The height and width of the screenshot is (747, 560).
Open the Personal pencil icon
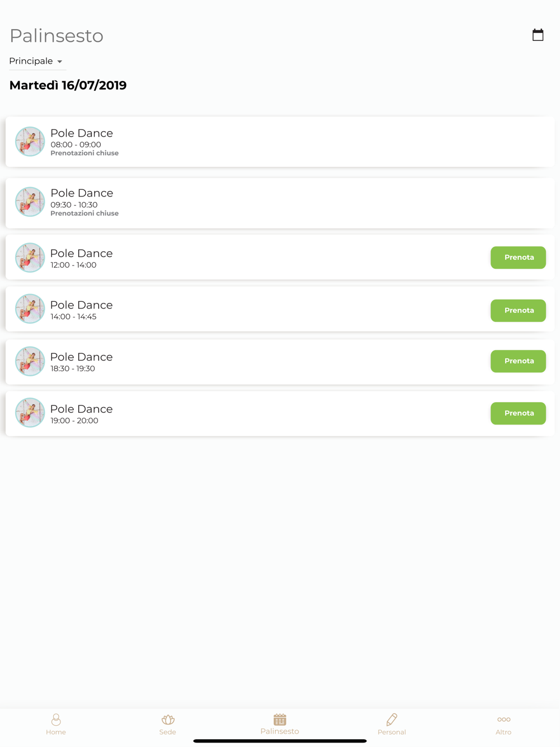coord(391,719)
